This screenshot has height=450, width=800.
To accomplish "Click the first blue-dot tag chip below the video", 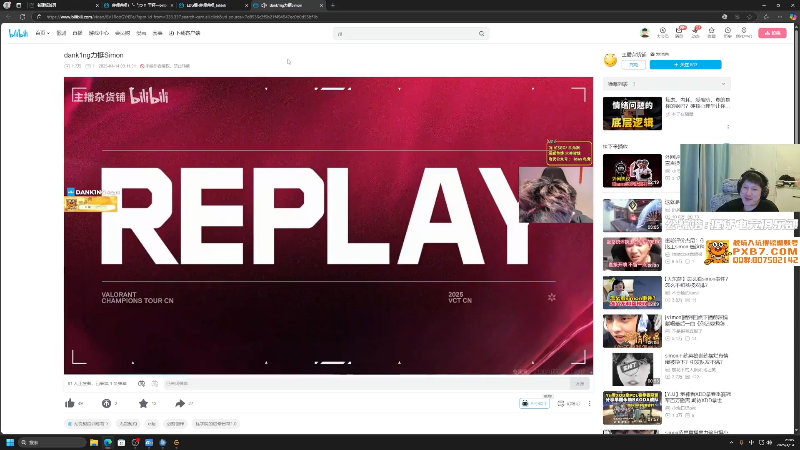I will pos(88,424).
